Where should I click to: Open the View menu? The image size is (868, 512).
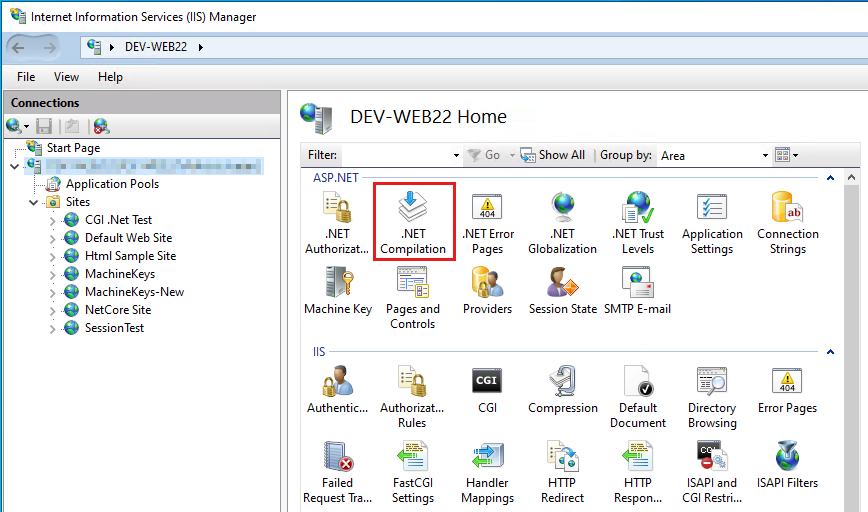66,77
